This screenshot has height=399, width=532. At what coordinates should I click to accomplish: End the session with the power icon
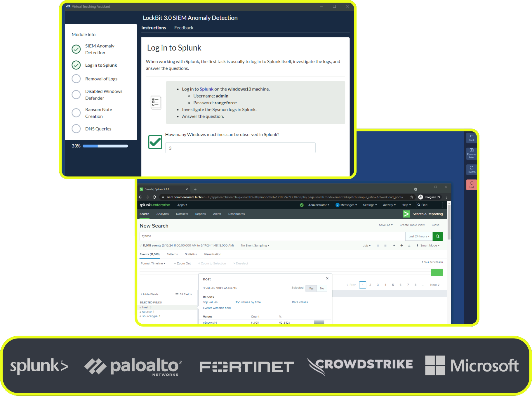click(471, 185)
